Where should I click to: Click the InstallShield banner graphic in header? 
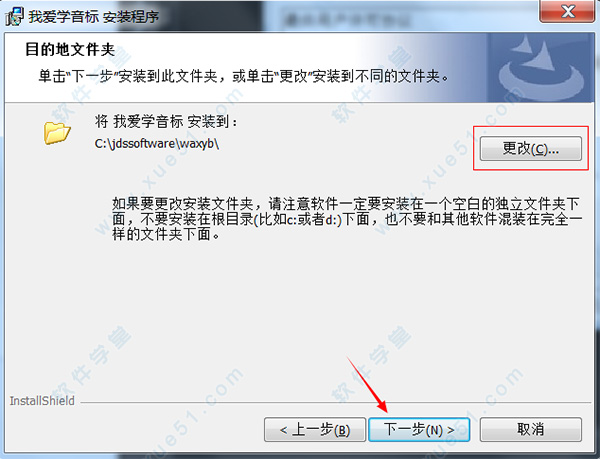[x=541, y=67]
